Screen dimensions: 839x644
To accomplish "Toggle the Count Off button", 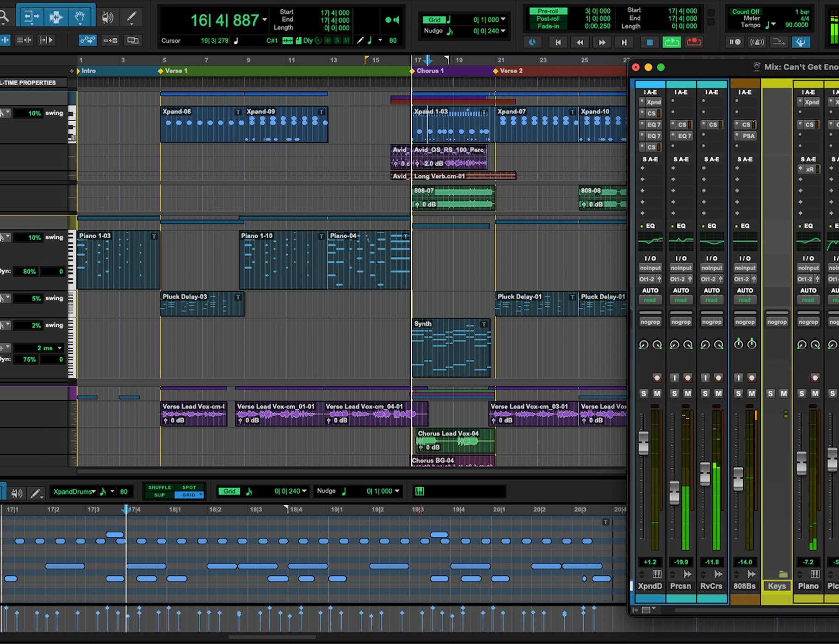I will 745,12.
